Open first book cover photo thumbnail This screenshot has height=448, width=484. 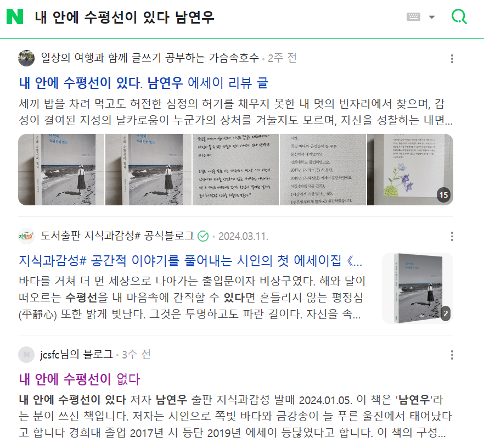pos(61,170)
